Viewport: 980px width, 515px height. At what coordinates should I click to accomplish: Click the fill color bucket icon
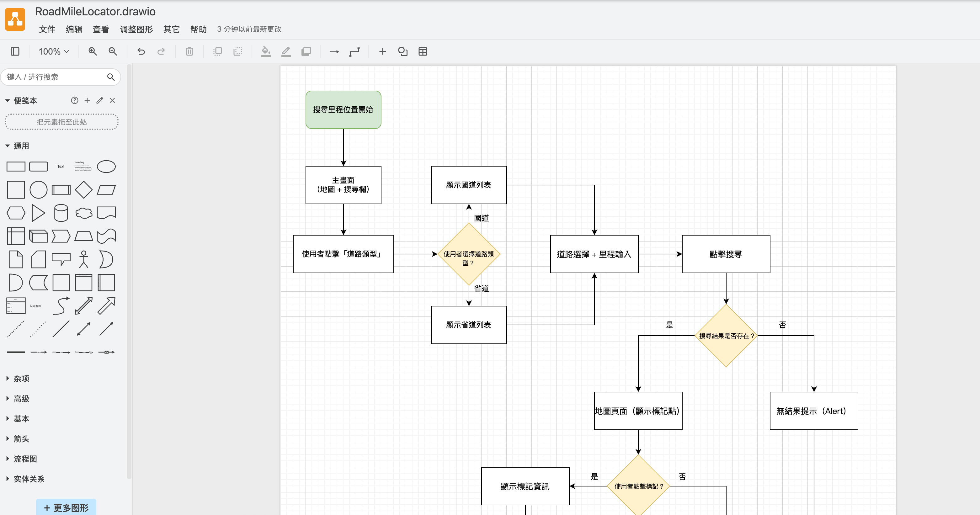point(266,51)
